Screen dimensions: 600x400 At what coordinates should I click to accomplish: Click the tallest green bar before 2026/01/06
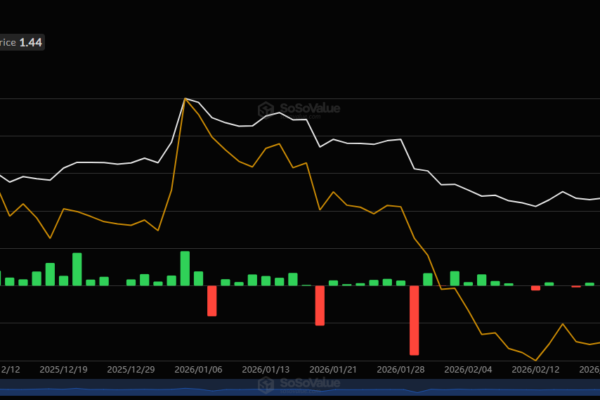click(x=185, y=268)
